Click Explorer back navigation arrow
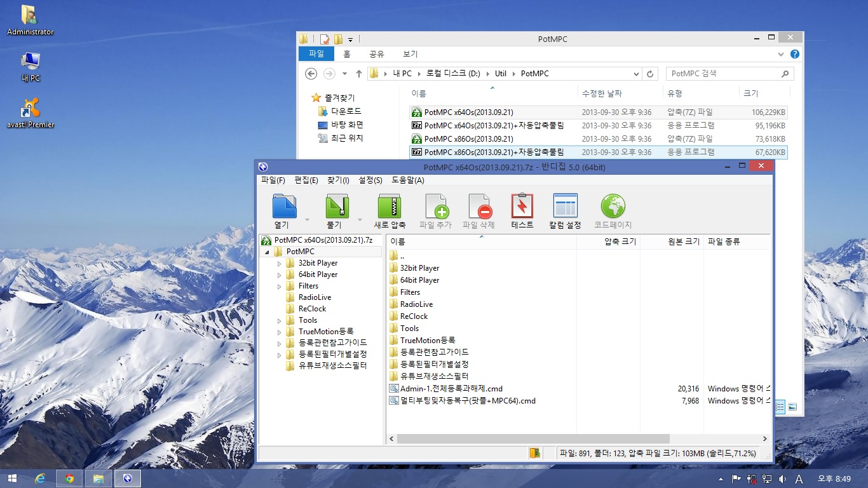Viewport: 868px width, 488px height. tap(311, 74)
